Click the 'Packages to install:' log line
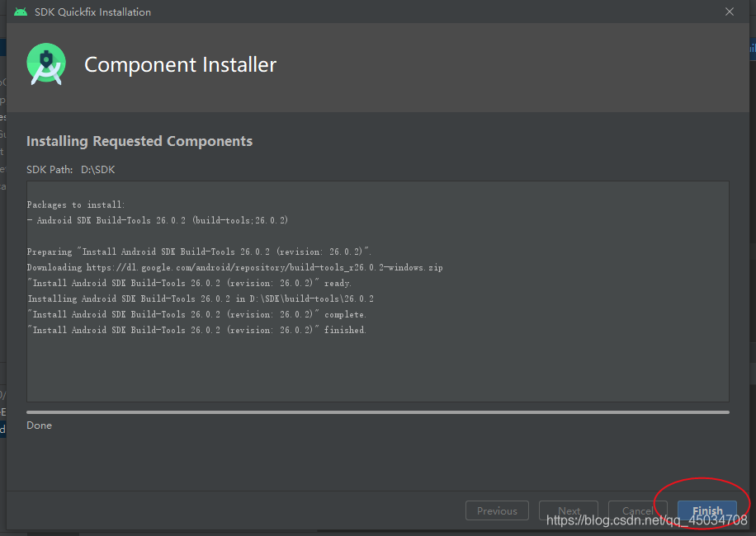 [x=76, y=205]
